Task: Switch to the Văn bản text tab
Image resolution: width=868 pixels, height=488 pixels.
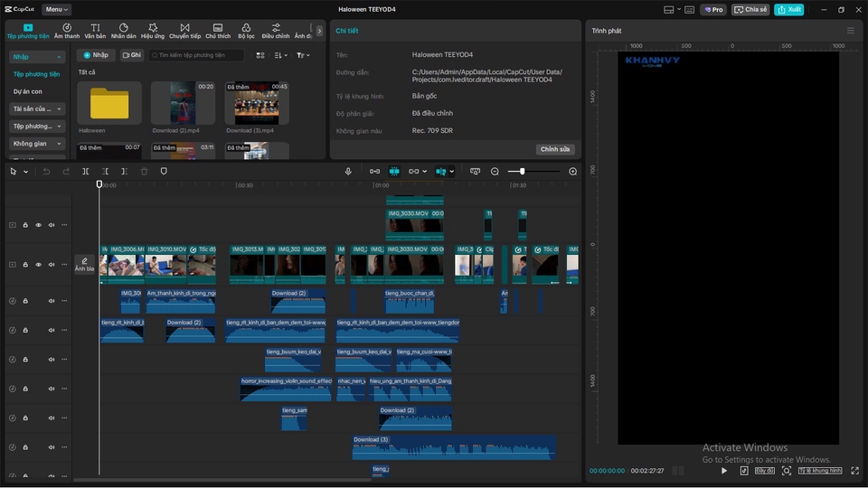Action: point(95,32)
